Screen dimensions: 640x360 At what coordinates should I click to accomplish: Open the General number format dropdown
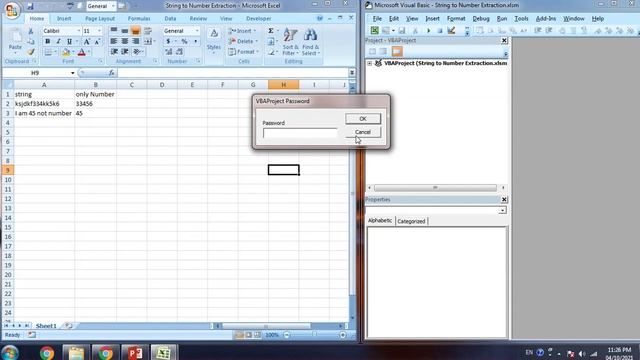(x=197, y=31)
